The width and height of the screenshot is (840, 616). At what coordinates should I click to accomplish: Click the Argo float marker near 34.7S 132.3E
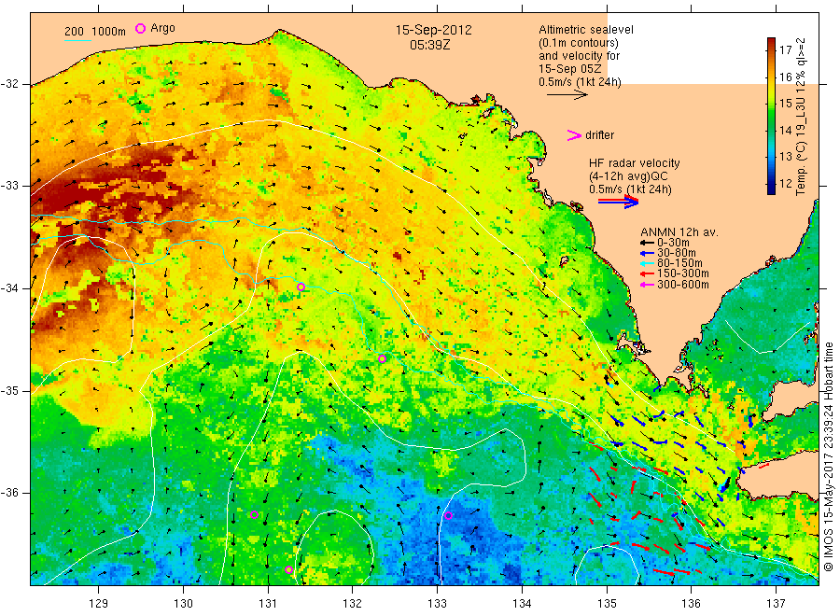point(382,359)
